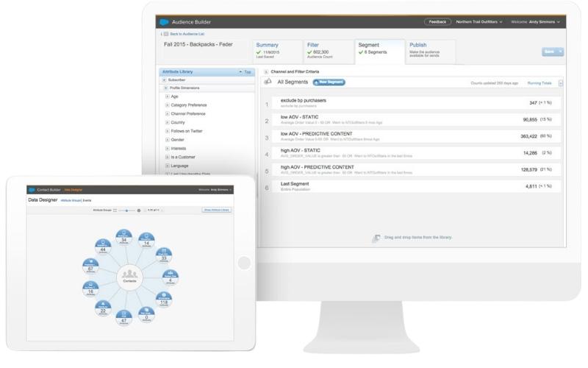
Task: Adjust the Attribute Groups zoom slider
Action: click(126, 210)
